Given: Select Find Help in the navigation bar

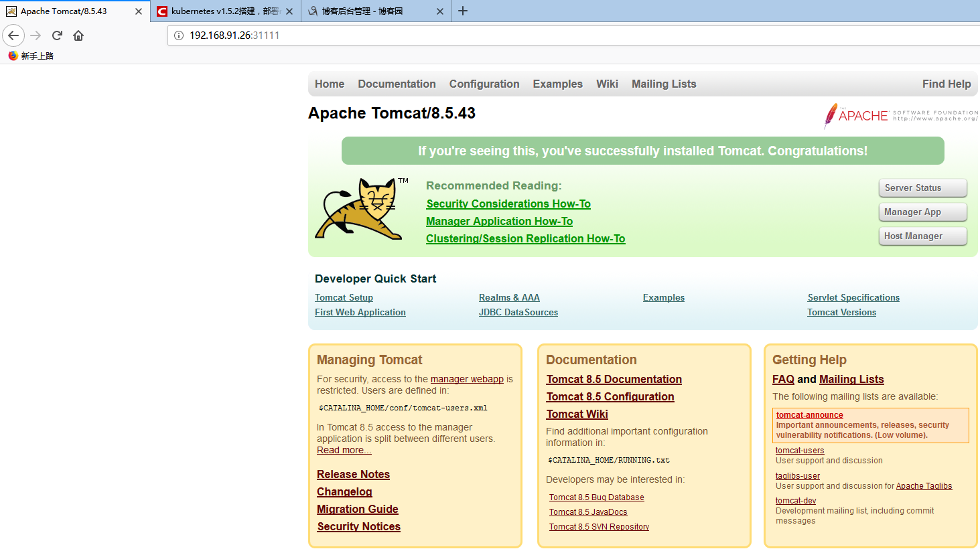Looking at the screenshot, I should tap(946, 84).
